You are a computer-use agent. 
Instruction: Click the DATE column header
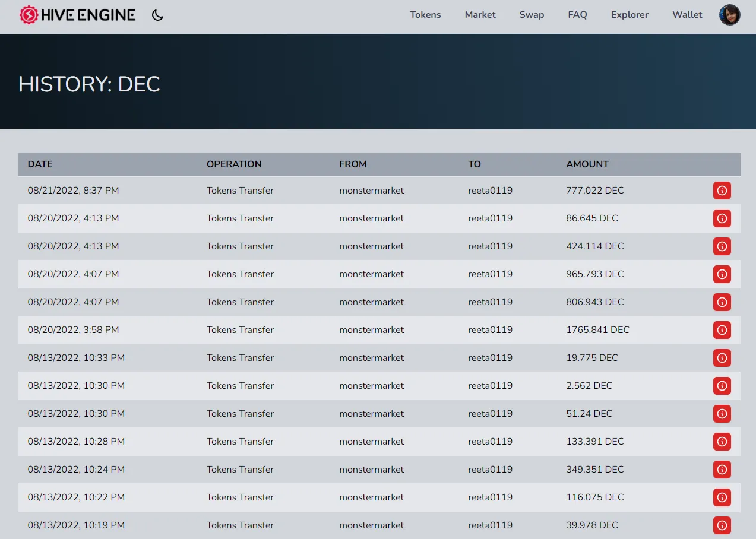pos(40,164)
